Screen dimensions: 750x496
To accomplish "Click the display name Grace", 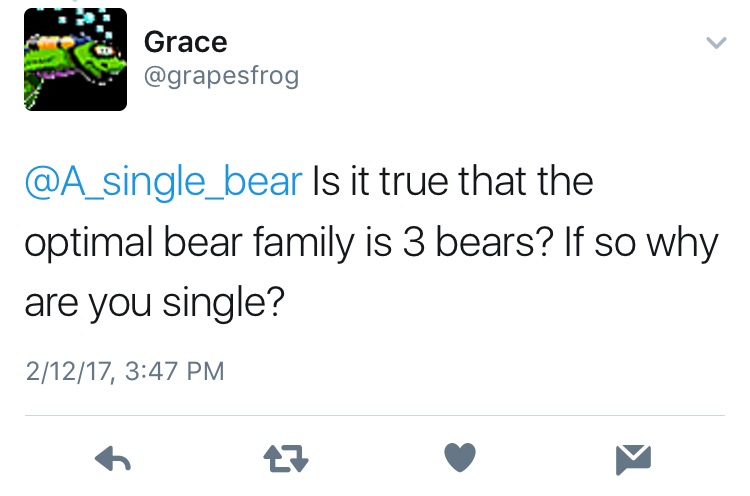I will click(x=185, y=41).
